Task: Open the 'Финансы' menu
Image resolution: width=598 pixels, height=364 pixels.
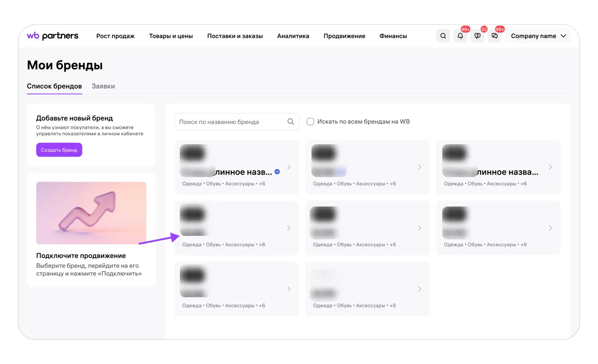Action: 393,36
